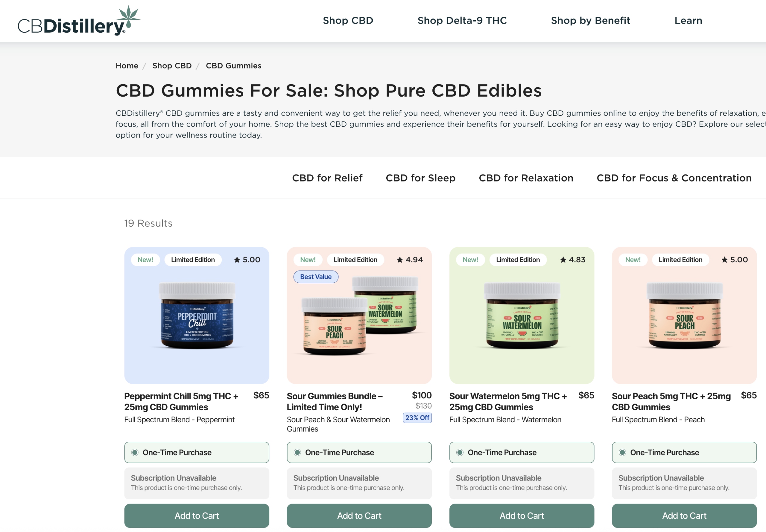This screenshot has width=766, height=532.
Task: Click the Best Value badge on bundle product
Action: tap(316, 277)
